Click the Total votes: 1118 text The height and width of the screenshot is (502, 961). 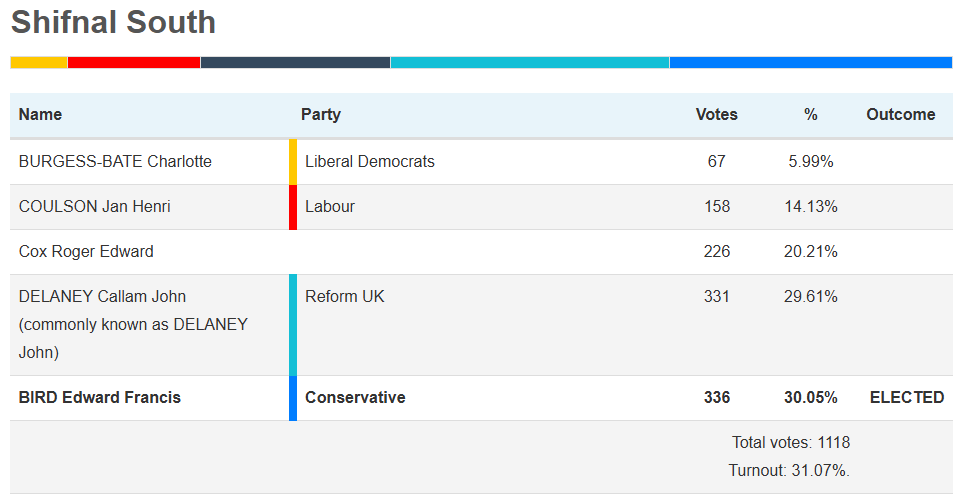tap(790, 442)
